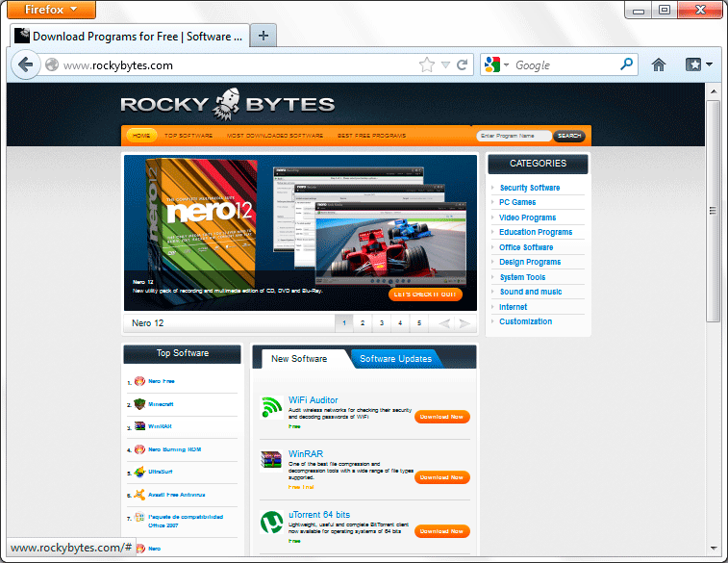Open the HOME navigation item
Viewport: 728px width, 563px height.
[141, 136]
